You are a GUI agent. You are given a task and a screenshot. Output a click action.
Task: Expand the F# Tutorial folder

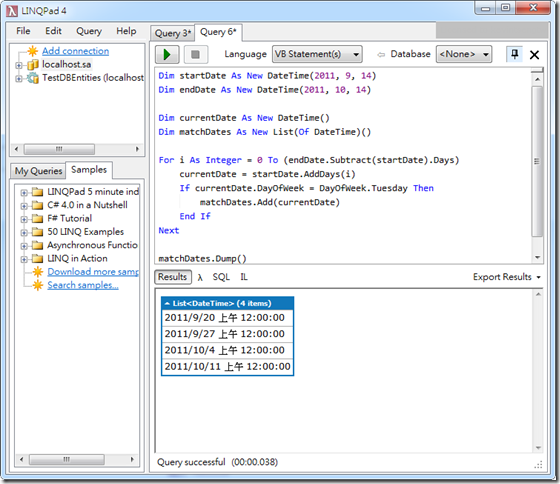pyautogui.click(x=24, y=219)
